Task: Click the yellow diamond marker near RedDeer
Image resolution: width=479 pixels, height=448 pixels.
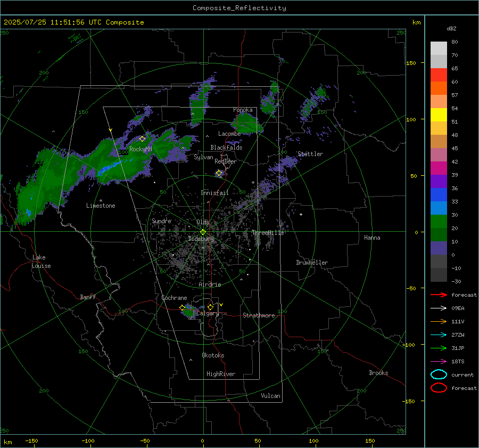Action: click(x=219, y=173)
